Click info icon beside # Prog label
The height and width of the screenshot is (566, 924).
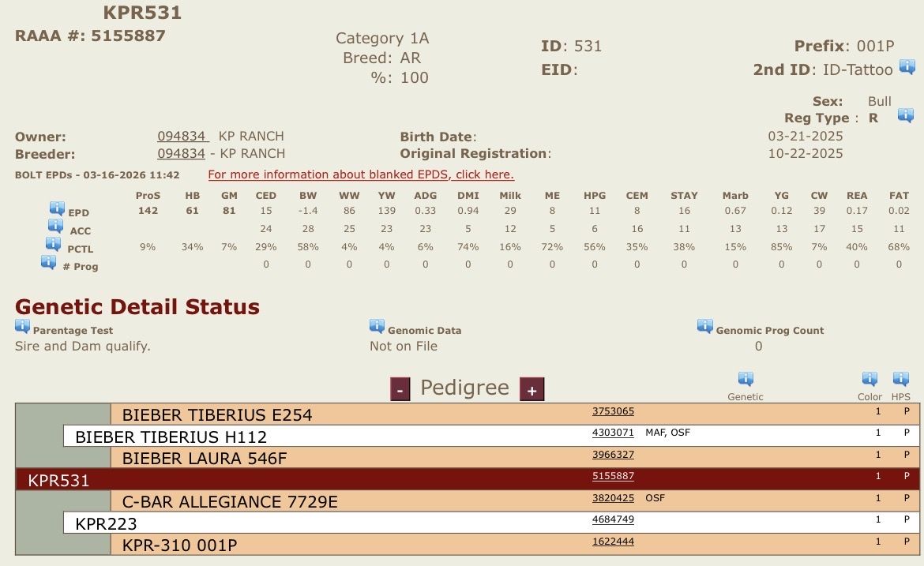(x=49, y=262)
